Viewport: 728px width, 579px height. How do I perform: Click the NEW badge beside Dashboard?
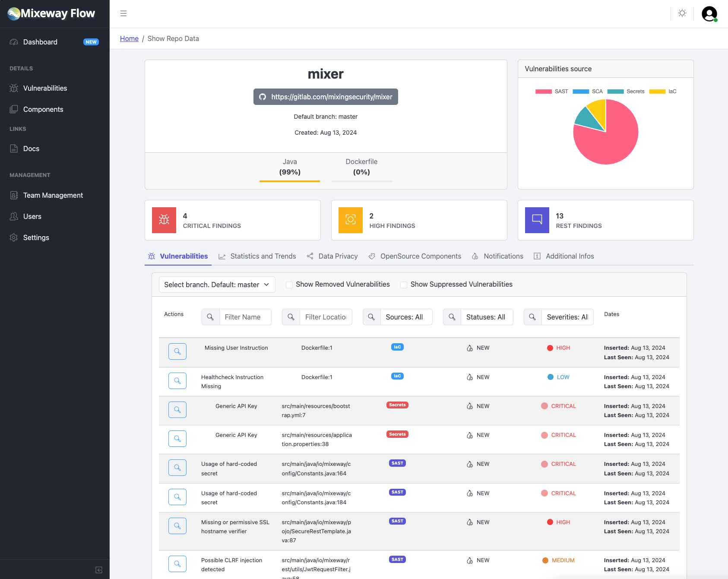(x=91, y=42)
